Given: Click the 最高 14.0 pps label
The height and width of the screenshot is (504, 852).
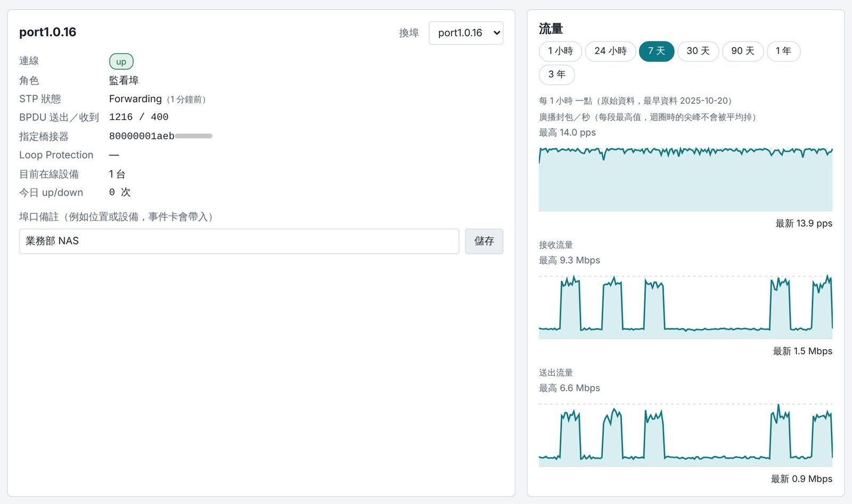Looking at the screenshot, I should 567,133.
